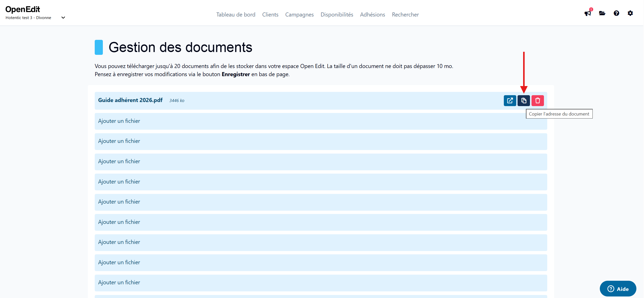Navigate to Campagnes
644x298 pixels.
pos(299,14)
